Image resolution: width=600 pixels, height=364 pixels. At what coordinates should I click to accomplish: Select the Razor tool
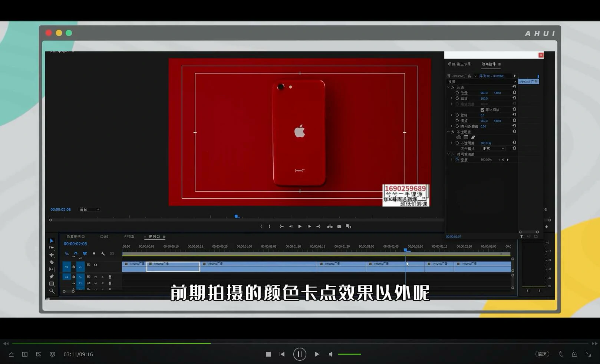click(52, 262)
